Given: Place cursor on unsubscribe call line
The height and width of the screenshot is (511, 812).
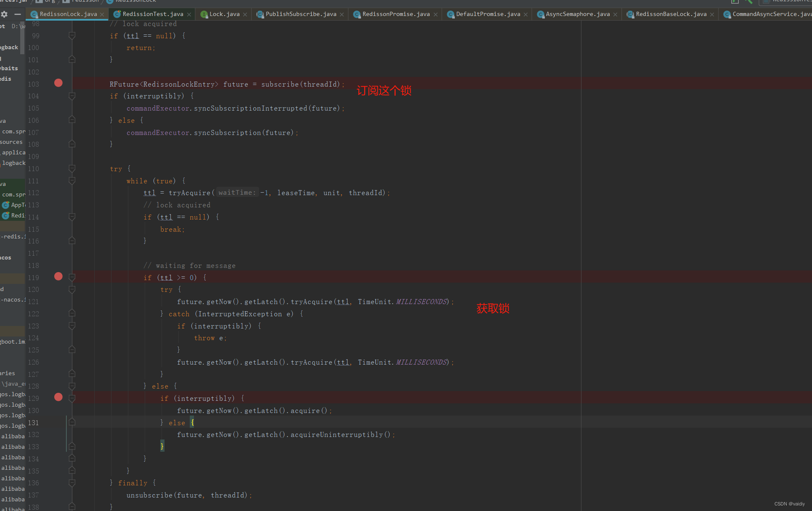Looking at the screenshot, I should point(149,495).
